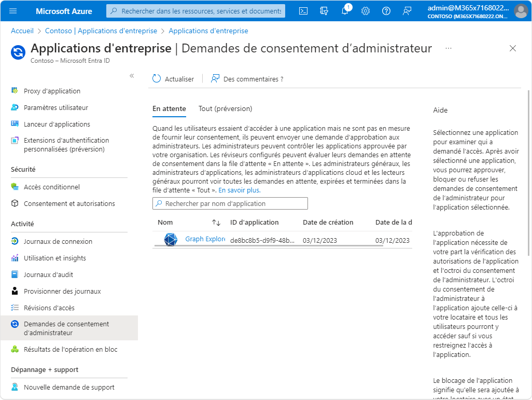Open the Graph Explorer application link
This screenshot has width=532, height=400.
point(205,239)
